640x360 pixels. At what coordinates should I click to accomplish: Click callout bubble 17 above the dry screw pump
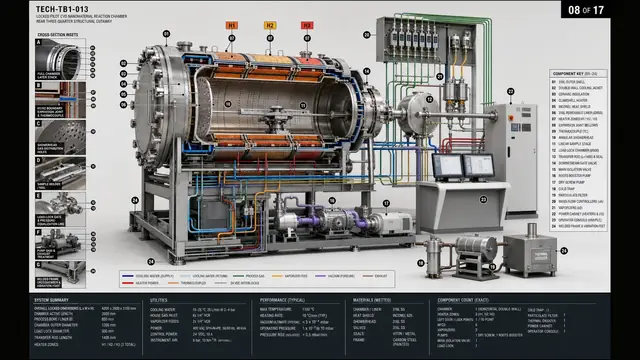point(386,203)
